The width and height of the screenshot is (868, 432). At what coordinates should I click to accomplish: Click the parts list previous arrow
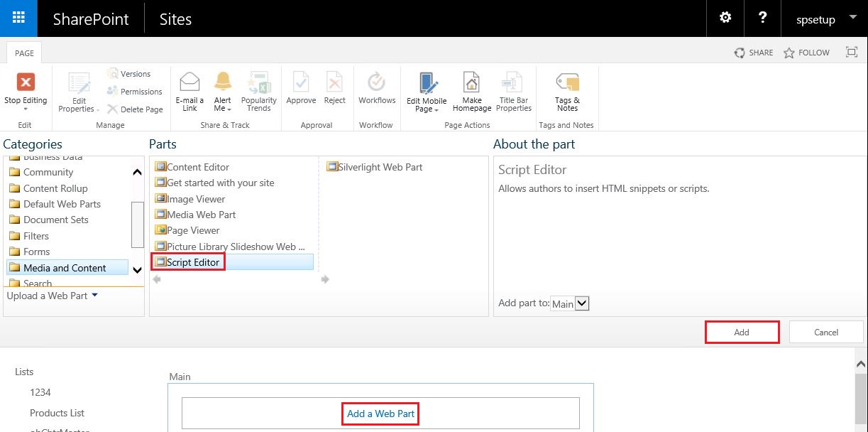tap(157, 280)
